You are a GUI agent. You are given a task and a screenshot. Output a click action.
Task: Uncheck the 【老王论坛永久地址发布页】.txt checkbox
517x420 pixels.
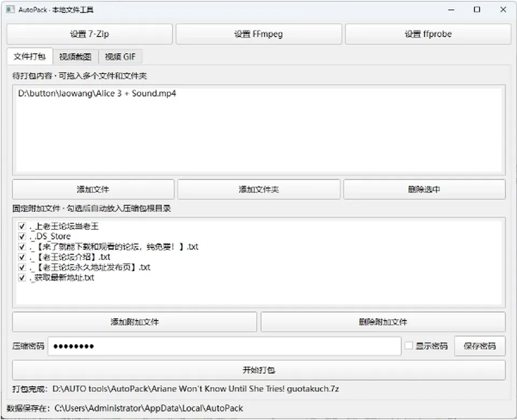(22, 267)
